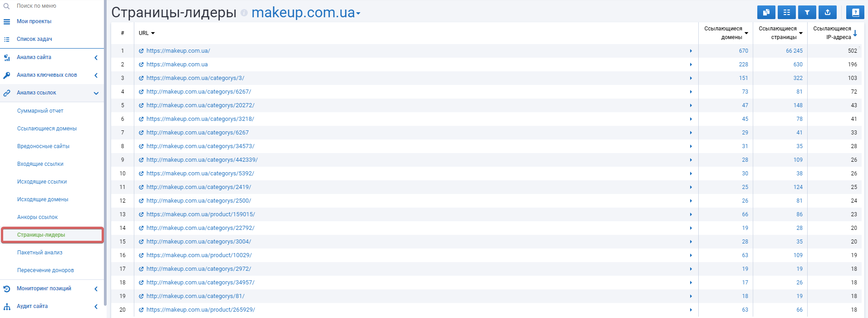The image size is (868, 318).
Task: Expand the Анализ сайта sidebar section
Action: click(52, 57)
